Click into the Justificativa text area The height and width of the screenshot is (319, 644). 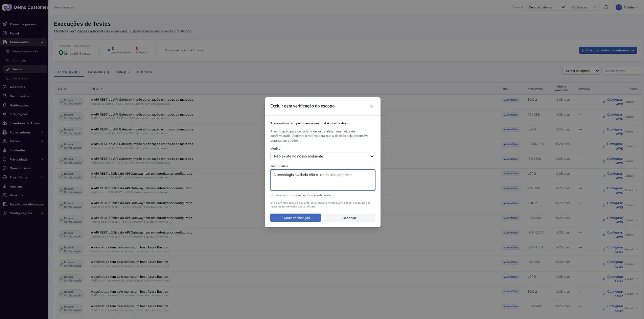pyautogui.click(x=323, y=180)
